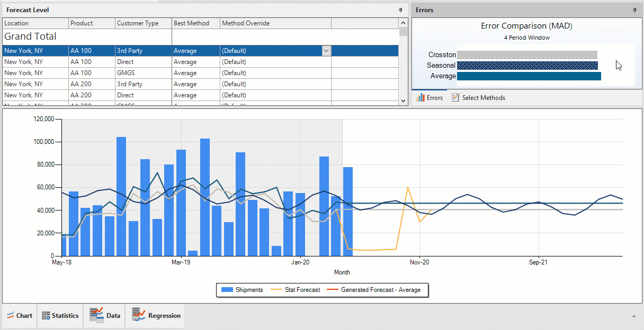Toggle Stat Forecast legend entry
The height and width of the screenshot is (330, 644).
[x=296, y=290]
